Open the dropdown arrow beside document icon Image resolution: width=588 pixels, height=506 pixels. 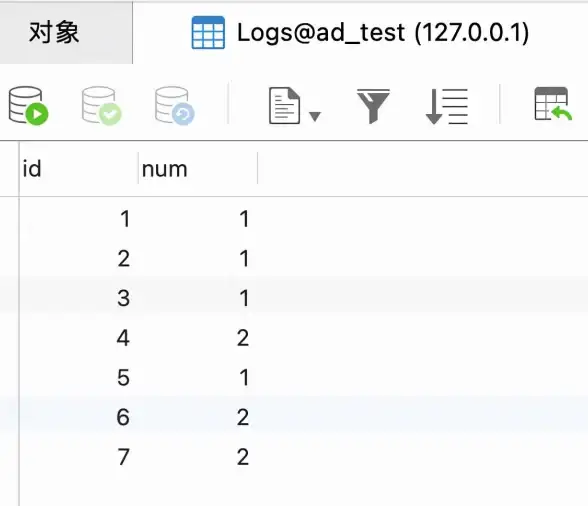[315, 117]
